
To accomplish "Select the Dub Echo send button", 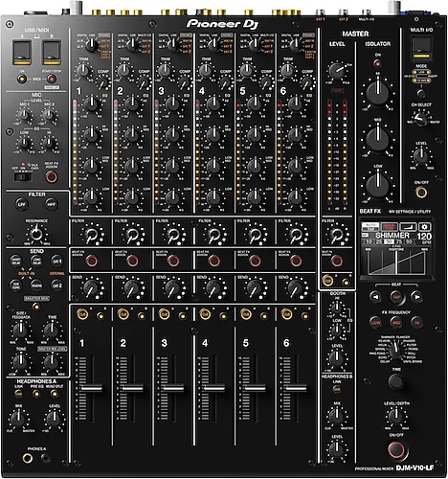I will click(16, 285).
